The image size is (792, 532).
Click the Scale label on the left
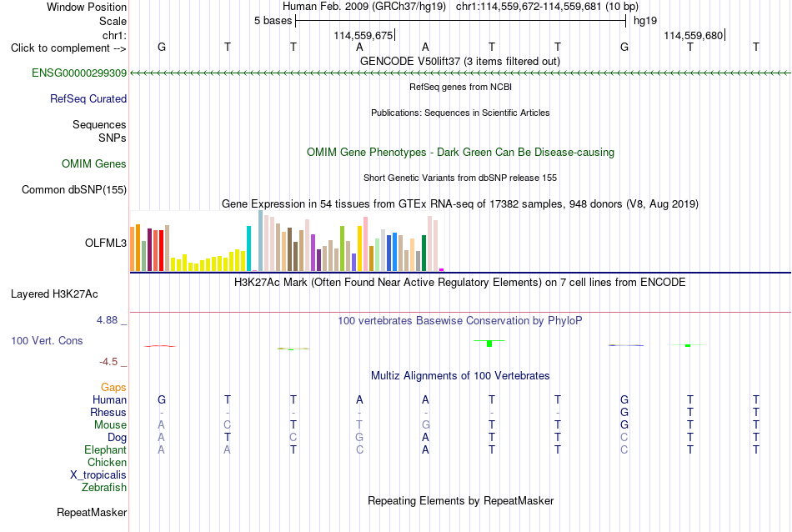tap(113, 21)
